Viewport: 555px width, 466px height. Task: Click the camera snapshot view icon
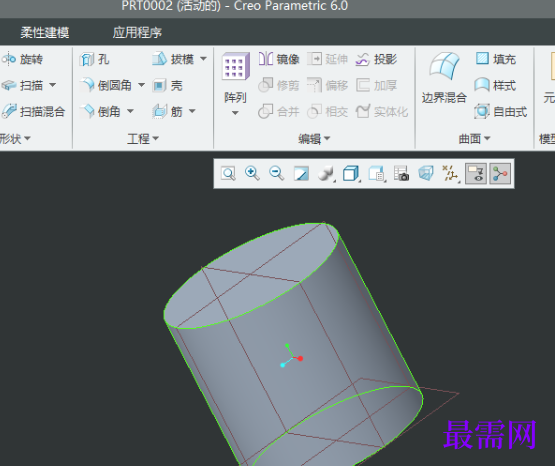click(x=401, y=173)
